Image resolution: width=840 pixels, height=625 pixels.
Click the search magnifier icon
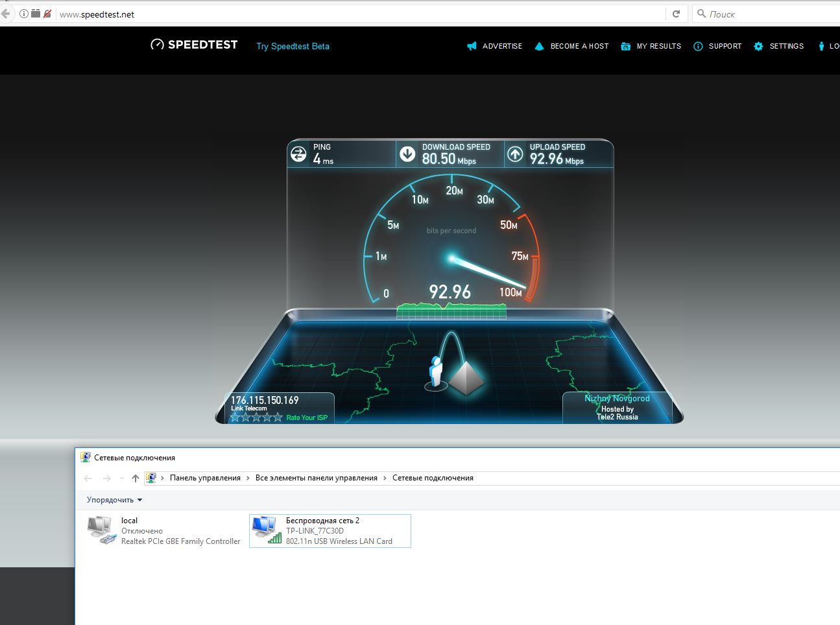click(x=701, y=14)
